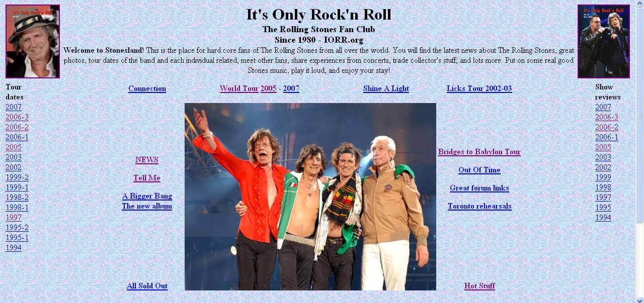Open Great forum links
Viewport: 644px width, 303px height.
tap(479, 188)
